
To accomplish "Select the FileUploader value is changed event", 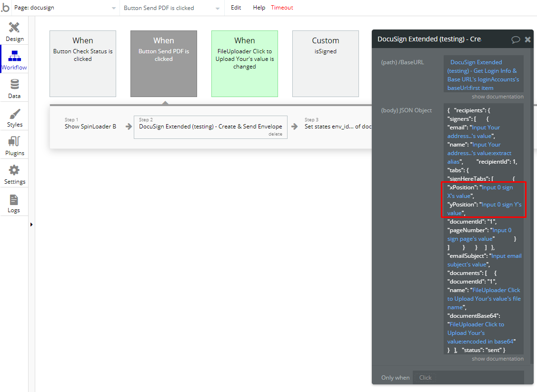I will pyautogui.click(x=245, y=64).
